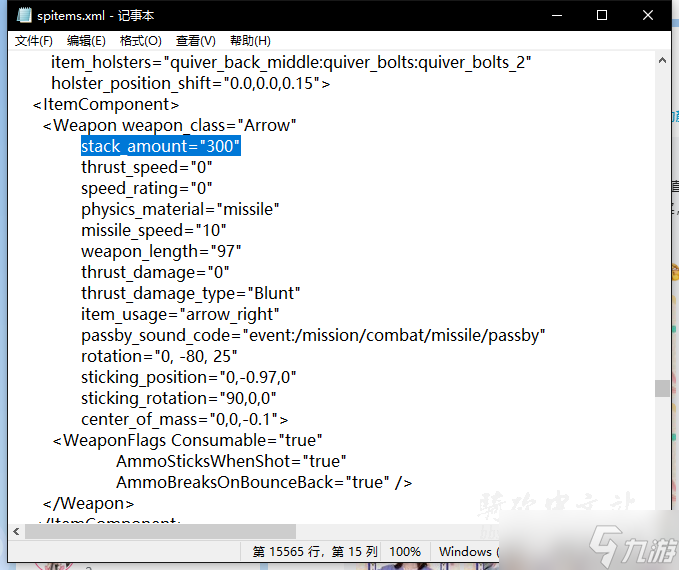Screen dimensions: 679x570
Task: Click the Notepad icon in title bar
Action: 25,15
